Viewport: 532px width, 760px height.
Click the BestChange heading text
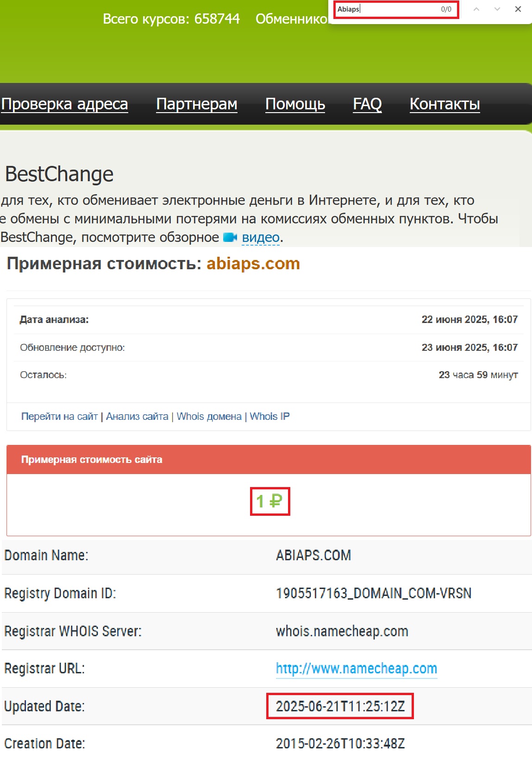(59, 174)
